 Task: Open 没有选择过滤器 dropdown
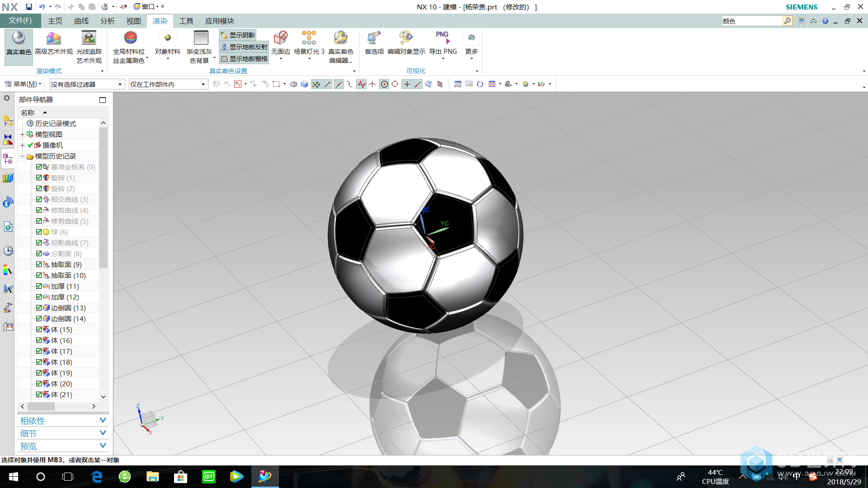pos(87,84)
